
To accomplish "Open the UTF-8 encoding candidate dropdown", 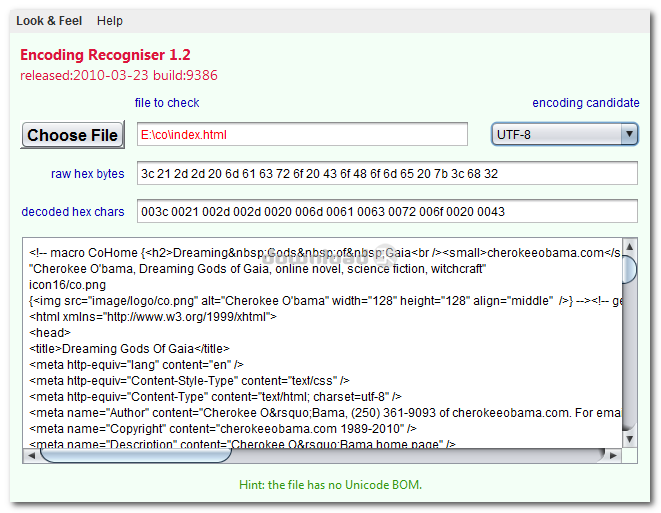I will [564, 134].
